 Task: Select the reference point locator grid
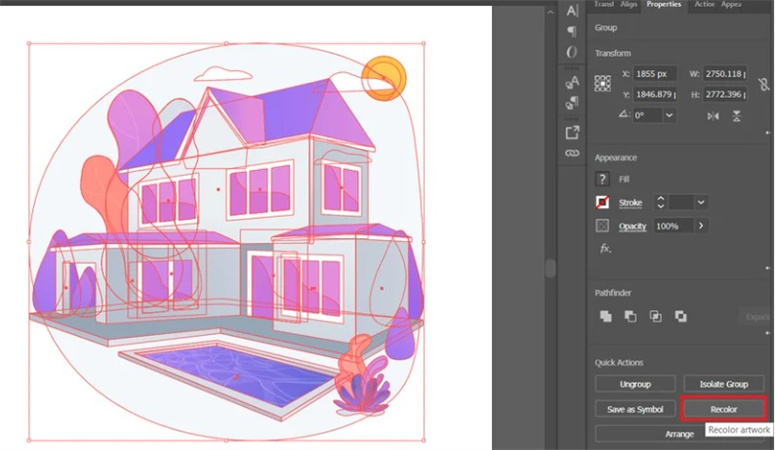tap(603, 84)
